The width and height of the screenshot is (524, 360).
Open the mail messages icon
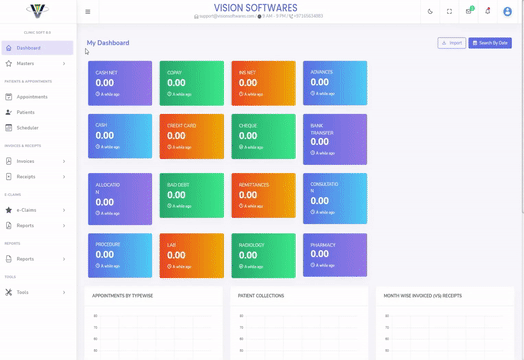[469, 11]
